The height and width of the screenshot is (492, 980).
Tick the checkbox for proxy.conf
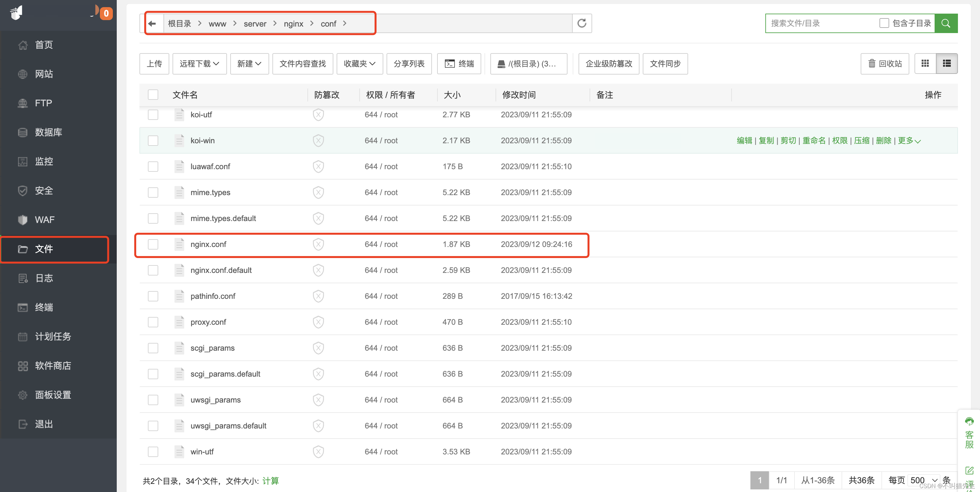pos(153,322)
